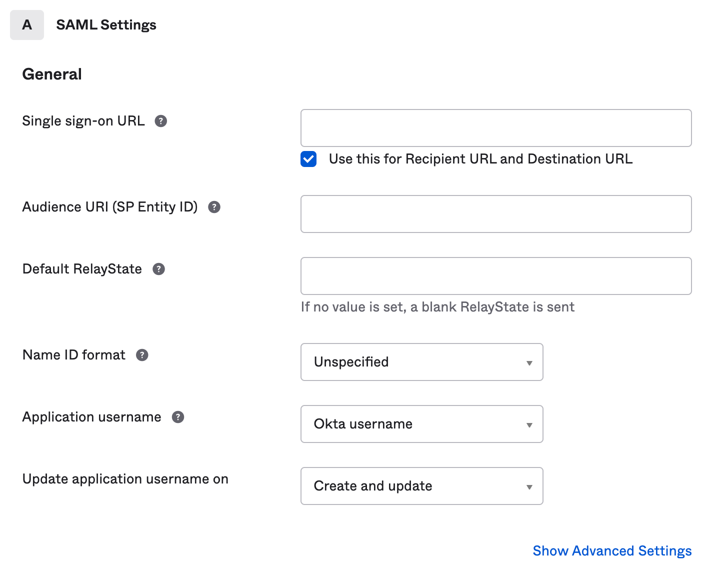Open Default RelayState help tooltip

[158, 269]
